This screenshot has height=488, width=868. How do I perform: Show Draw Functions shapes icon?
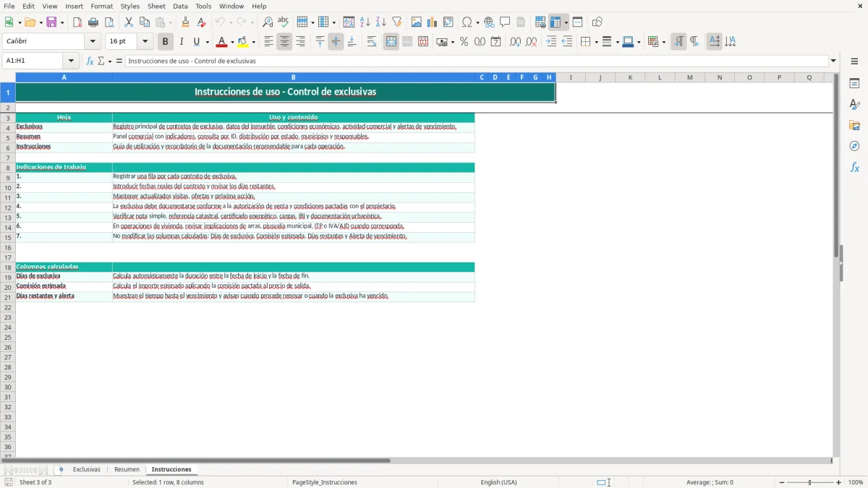pos(597,22)
